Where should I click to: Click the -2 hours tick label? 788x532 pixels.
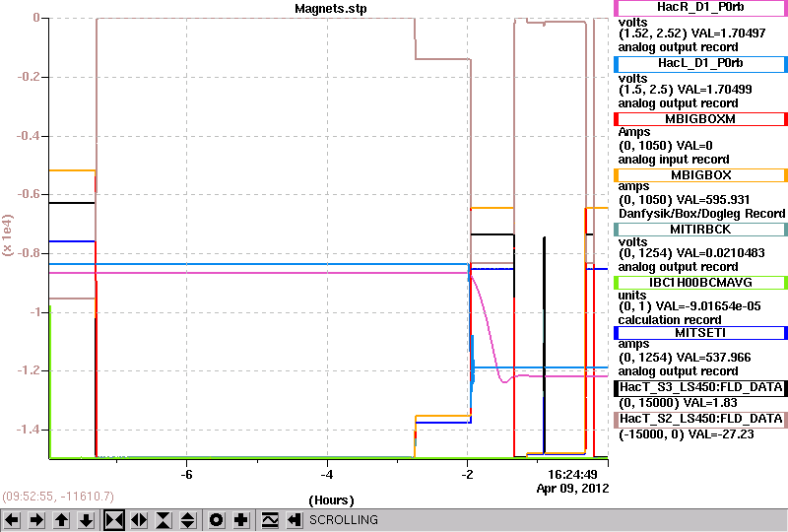coord(467,475)
